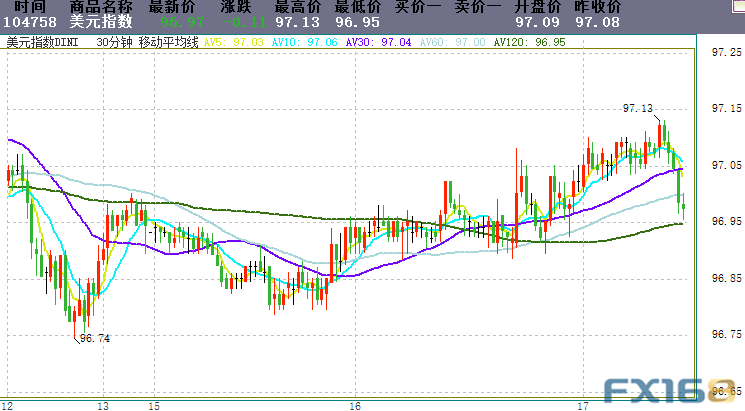Click price axis label 97.25
745x411 pixels.
[x=726, y=52]
